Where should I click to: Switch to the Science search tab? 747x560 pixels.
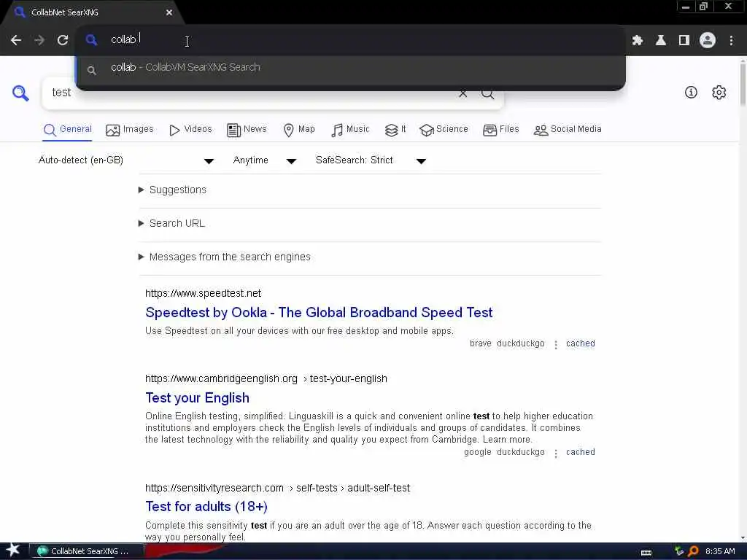444,130
